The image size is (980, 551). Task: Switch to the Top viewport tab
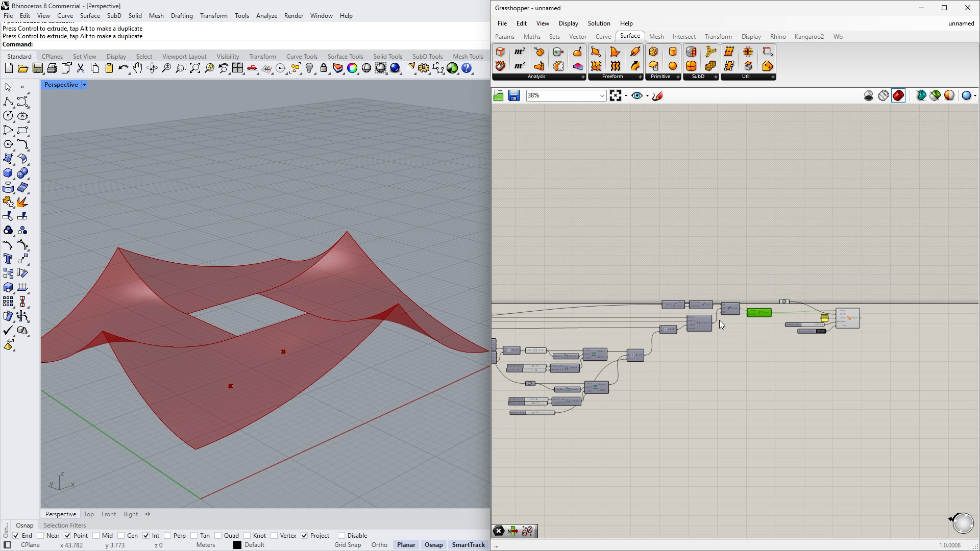coord(89,514)
